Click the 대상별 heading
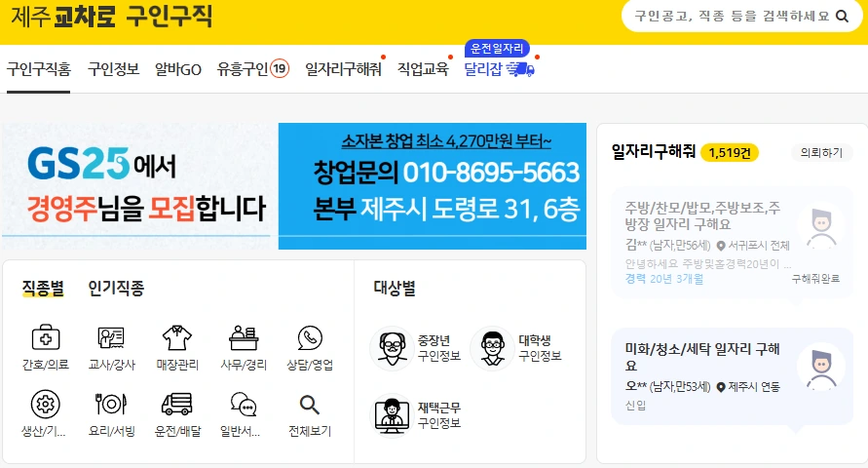The width and height of the screenshot is (868, 468). tap(395, 288)
